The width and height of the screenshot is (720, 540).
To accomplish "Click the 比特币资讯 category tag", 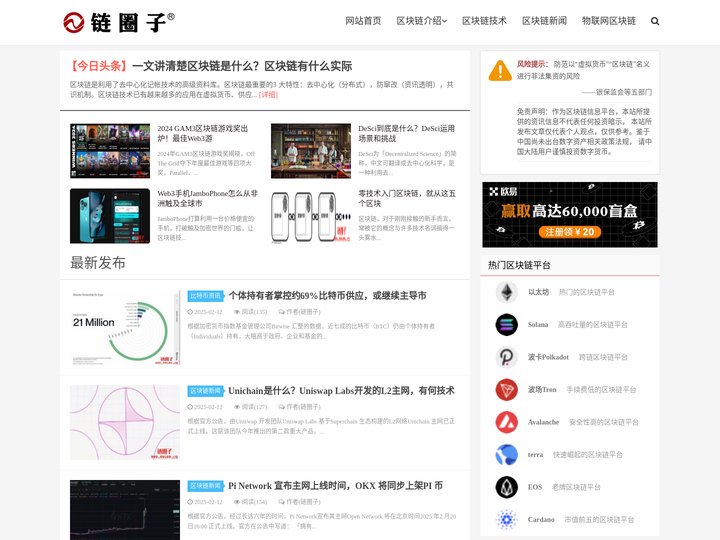I will 205,296.
